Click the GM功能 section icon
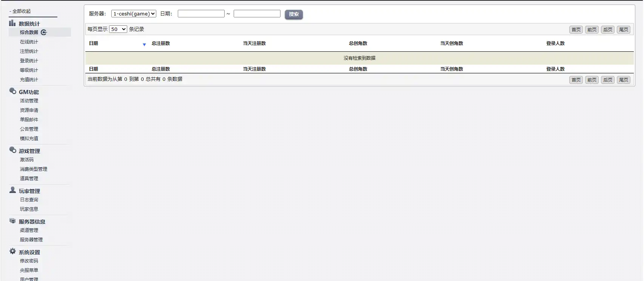Screen dimensions: 644x281 [13, 91]
